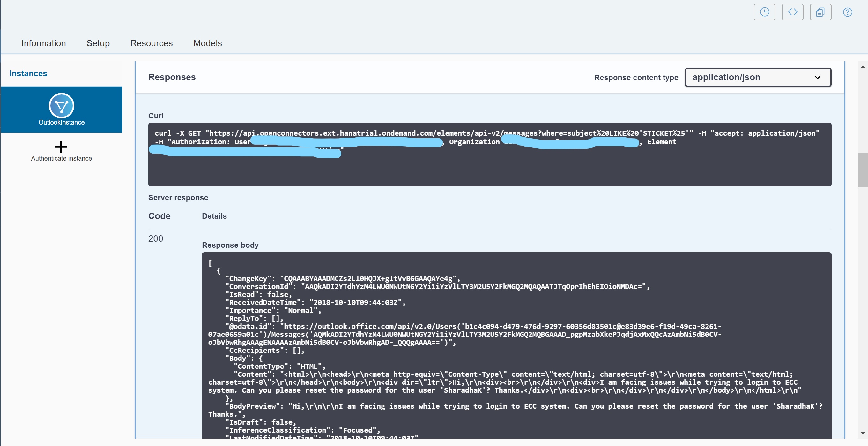This screenshot has width=868, height=446.
Task: Click the OutlookInstance label text
Action: [x=61, y=122]
